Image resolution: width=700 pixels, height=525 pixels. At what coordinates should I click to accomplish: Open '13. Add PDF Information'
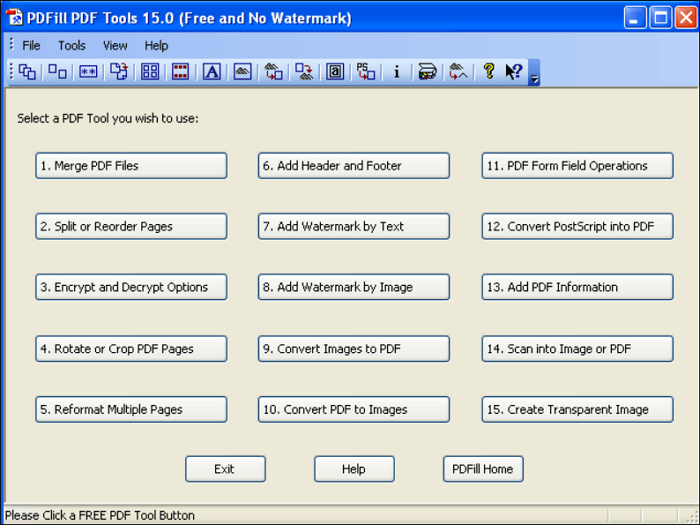click(578, 287)
